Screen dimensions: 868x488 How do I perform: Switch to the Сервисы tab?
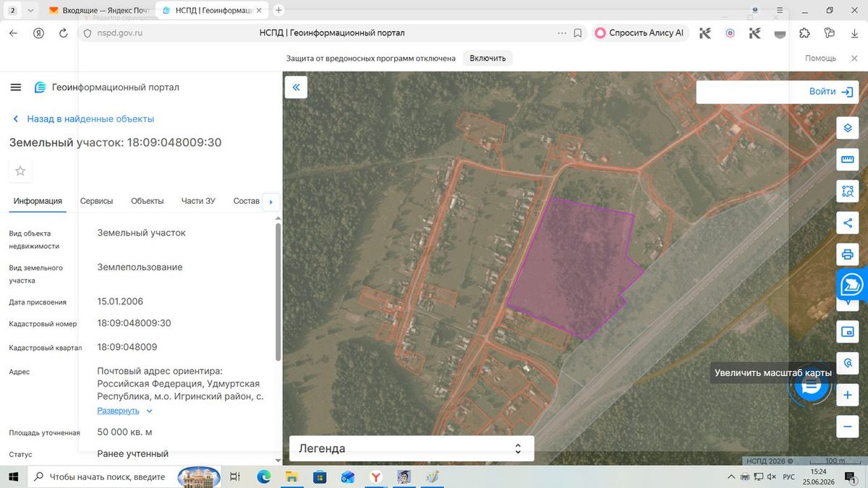97,201
